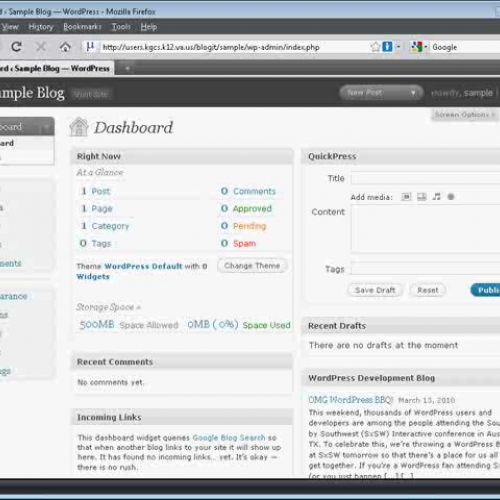The image size is (500, 500).
Task: Open the Help menu
Action: point(149,27)
